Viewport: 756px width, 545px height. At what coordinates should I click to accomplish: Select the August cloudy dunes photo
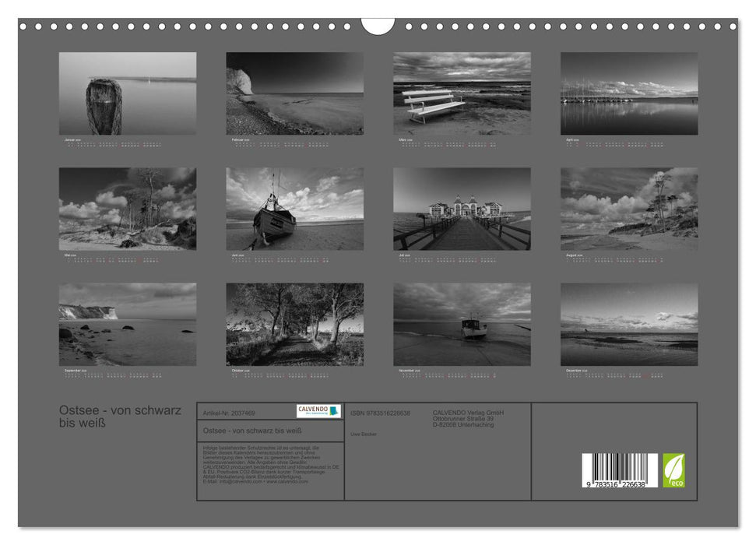tap(629, 209)
